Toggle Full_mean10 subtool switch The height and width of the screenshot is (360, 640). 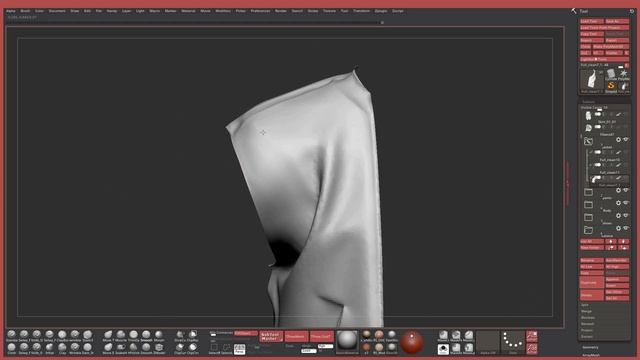click(598, 152)
